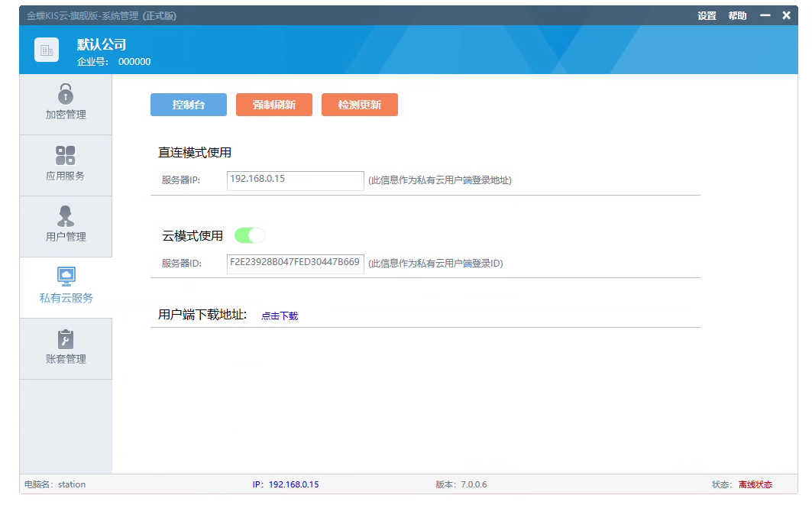
Task: Focus the 服务器ID text field
Action: 296,263
